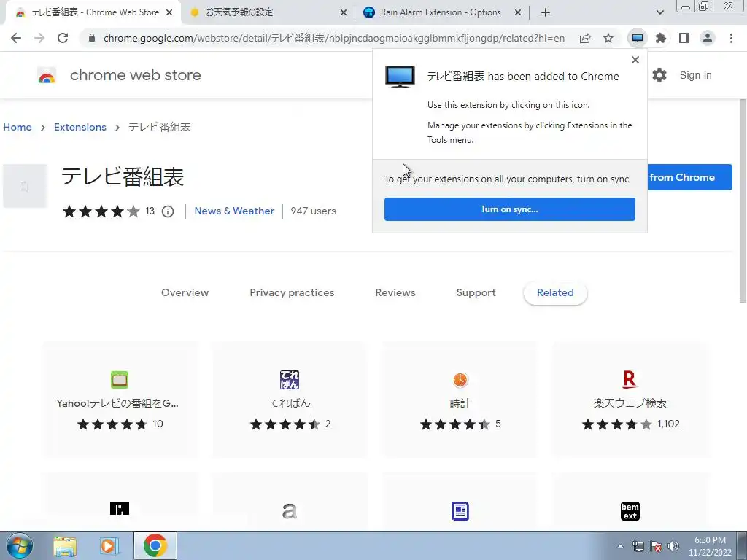Click Turn on sync button
Screen dimensions: 747x560
(x=509, y=209)
